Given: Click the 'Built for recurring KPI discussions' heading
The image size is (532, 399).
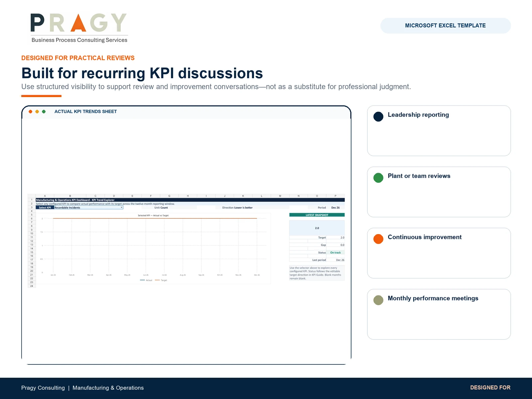Looking at the screenshot, I should tap(142, 73).
